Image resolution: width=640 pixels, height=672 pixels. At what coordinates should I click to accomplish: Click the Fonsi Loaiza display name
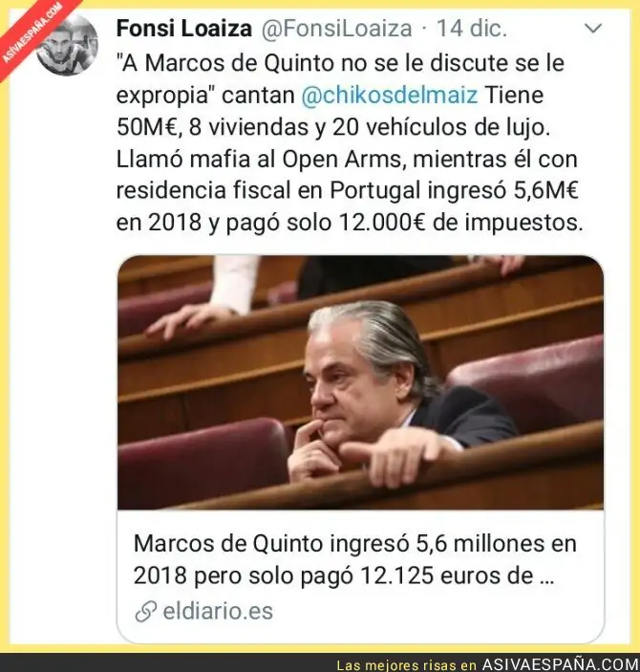(x=184, y=29)
